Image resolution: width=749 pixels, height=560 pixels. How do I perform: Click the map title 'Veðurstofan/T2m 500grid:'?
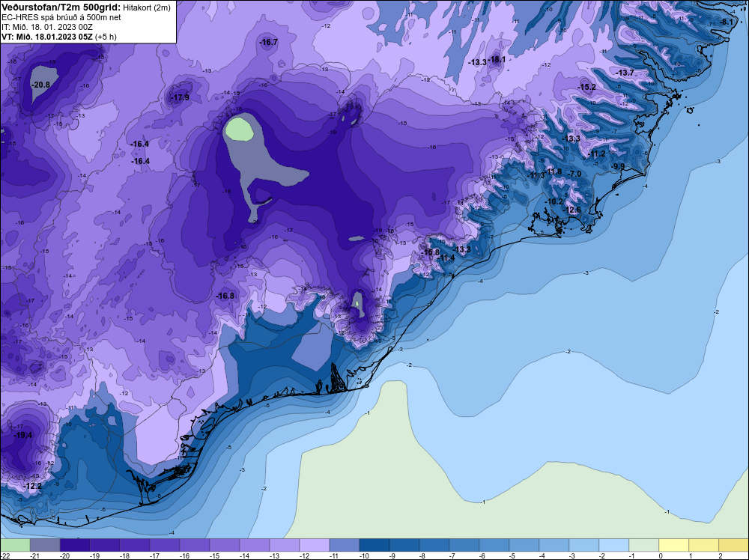pyautogui.click(x=60, y=7)
